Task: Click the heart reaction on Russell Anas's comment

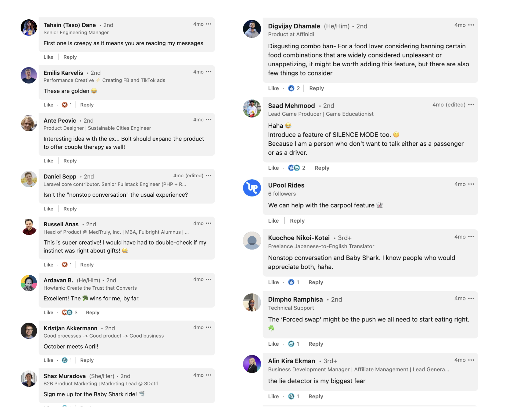Action: tap(65, 265)
